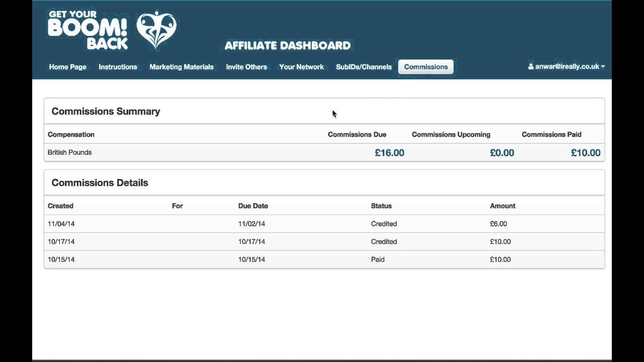644x362 pixels.
Task: Click the Commissions Summary heading
Action: click(x=106, y=112)
